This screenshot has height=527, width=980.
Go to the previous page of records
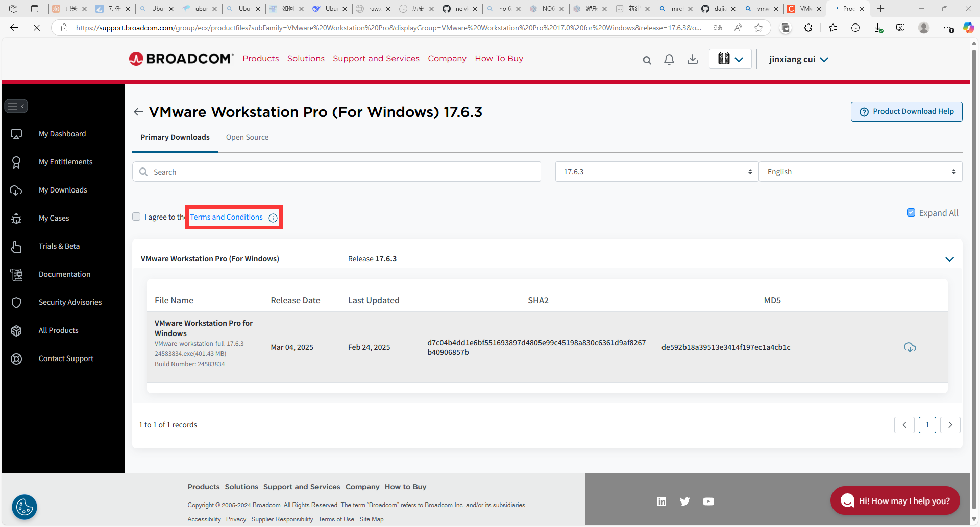click(904, 425)
